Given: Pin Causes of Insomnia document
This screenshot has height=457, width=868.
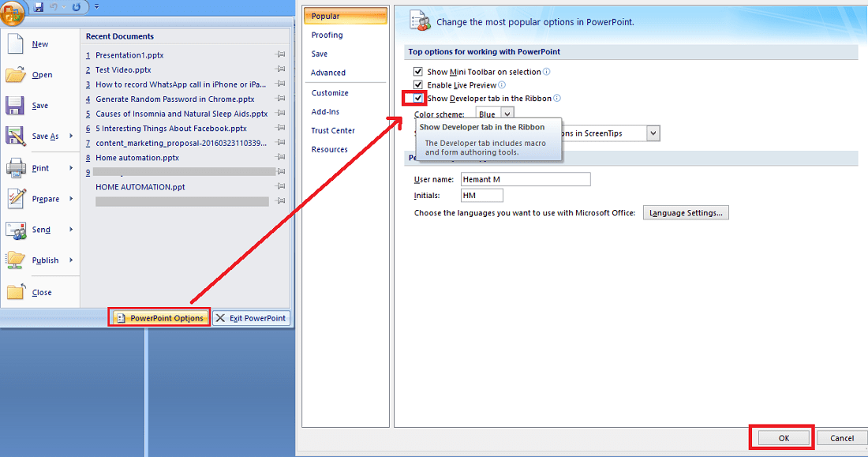Looking at the screenshot, I should (x=281, y=113).
